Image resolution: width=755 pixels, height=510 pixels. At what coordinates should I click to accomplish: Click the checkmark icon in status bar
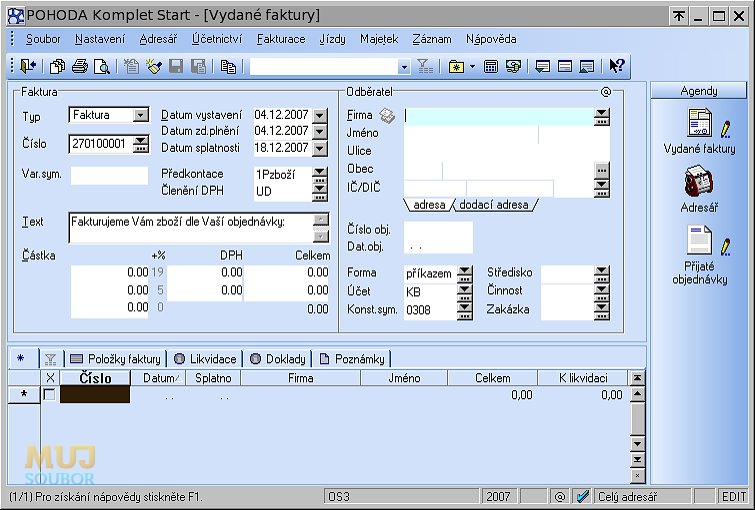pyautogui.click(x=582, y=496)
